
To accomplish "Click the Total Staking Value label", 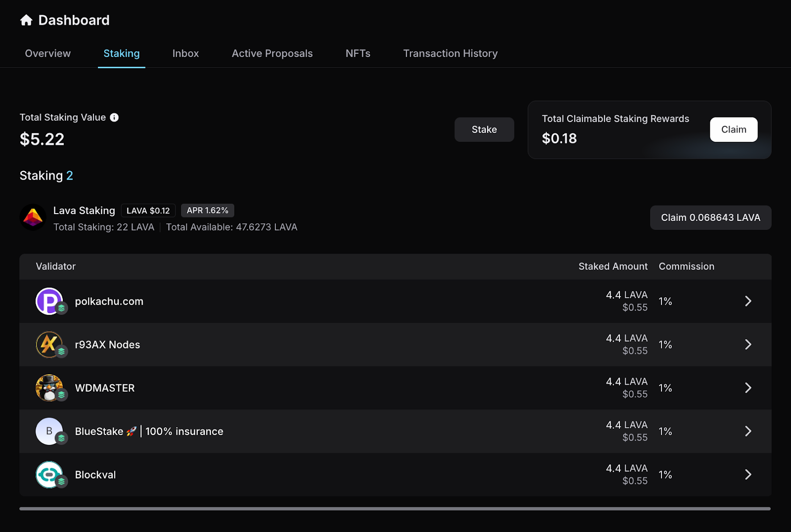I will pyautogui.click(x=63, y=118).
